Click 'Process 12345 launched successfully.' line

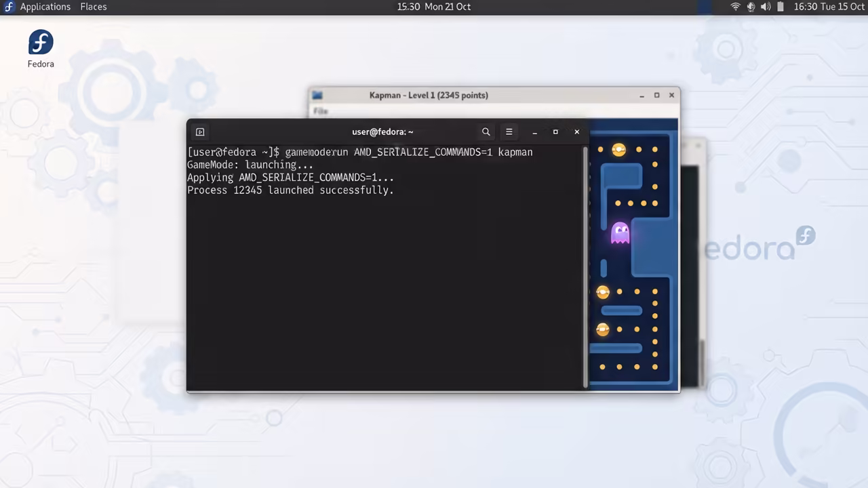[x=290, y=190]
